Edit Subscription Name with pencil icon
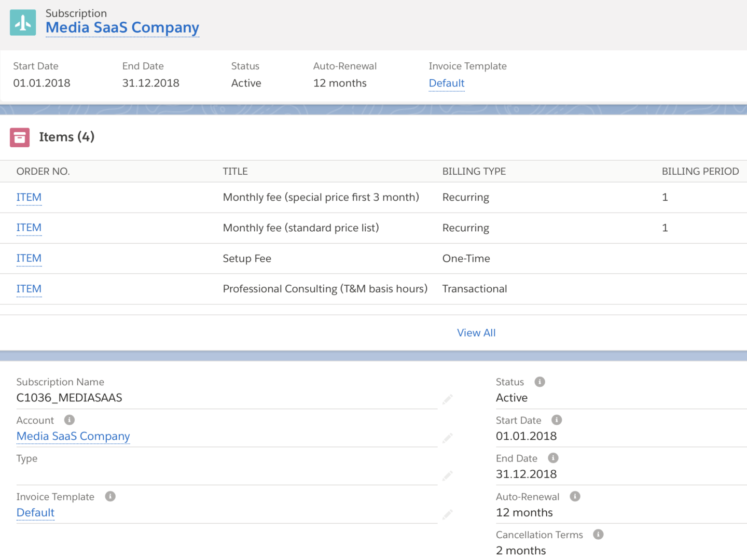The height and width of the screenshot is (560, 747). pyautogui.click(x=448, y=399)
